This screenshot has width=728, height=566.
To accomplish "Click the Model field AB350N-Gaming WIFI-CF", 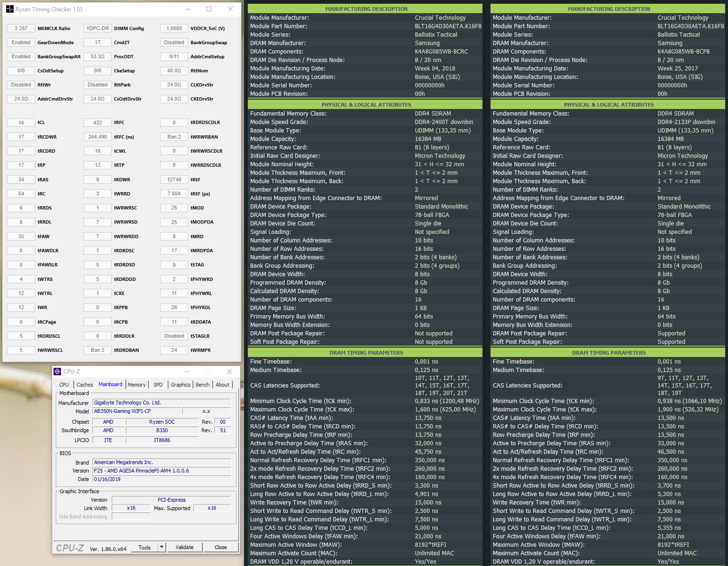I will point(136,411).
